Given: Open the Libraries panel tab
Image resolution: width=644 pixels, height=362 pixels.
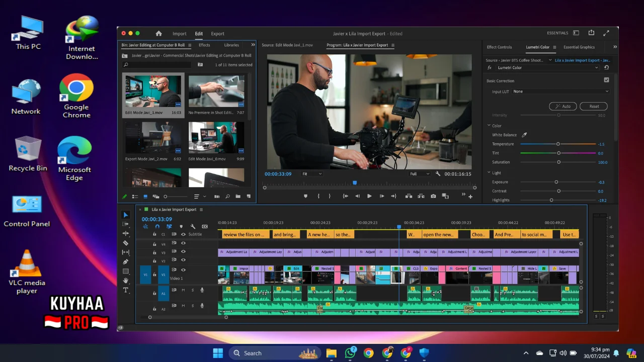Looking at the screenshot, I should (x=231, y=45).
